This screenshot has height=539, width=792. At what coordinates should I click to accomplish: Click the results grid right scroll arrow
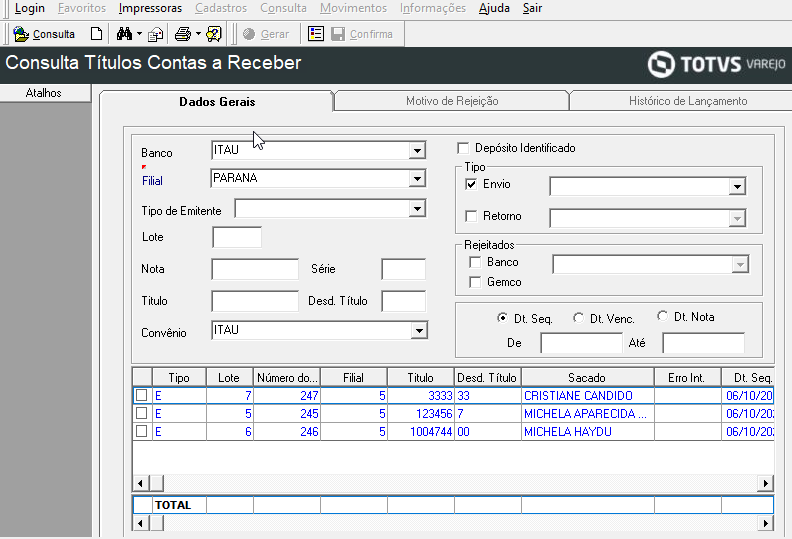coord(766,483)
